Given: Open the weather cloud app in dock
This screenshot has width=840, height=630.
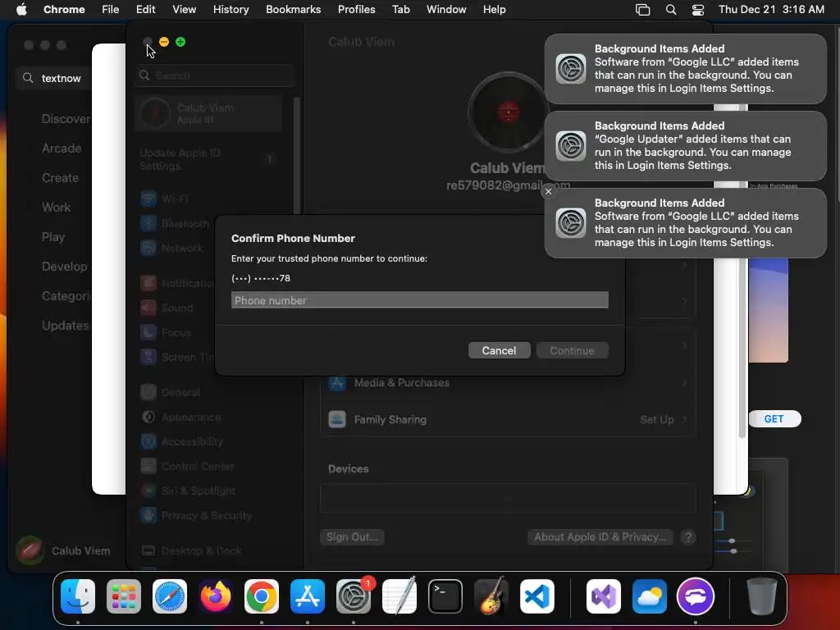Looking at the screenshot, I should [650, 596].
